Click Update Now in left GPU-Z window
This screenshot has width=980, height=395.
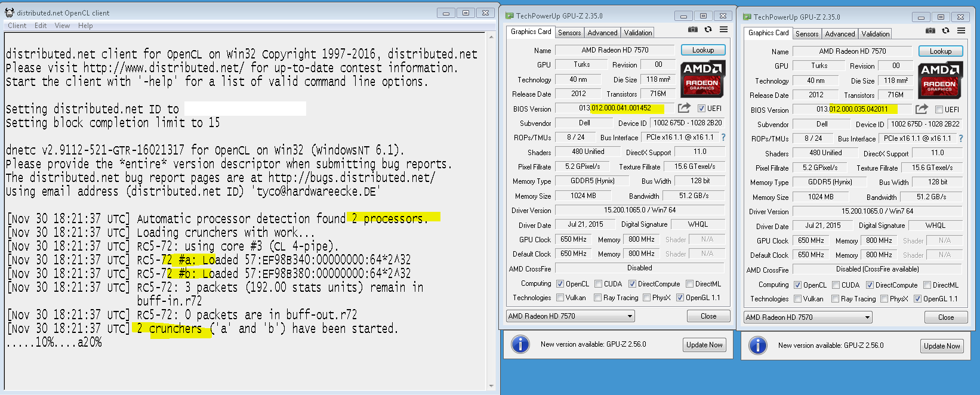click(x=704, y=345)
